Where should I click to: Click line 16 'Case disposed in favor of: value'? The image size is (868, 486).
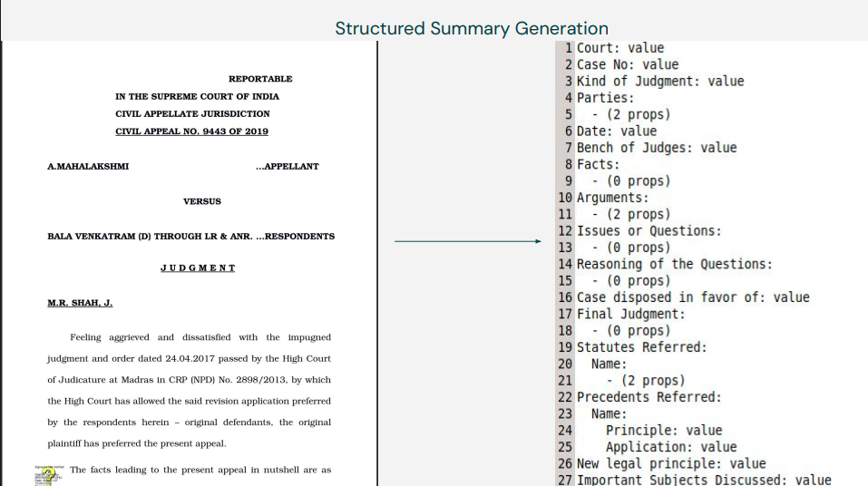[x=693, y=297]
